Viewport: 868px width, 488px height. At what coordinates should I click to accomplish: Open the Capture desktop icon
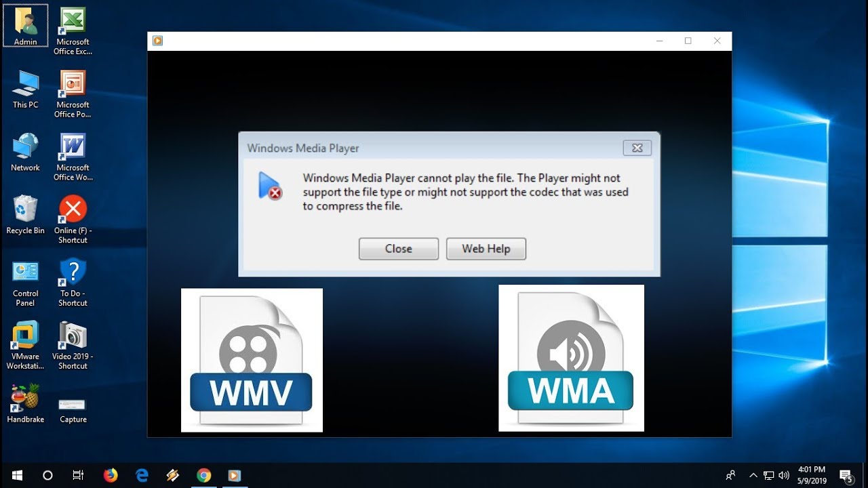[73, 409]
